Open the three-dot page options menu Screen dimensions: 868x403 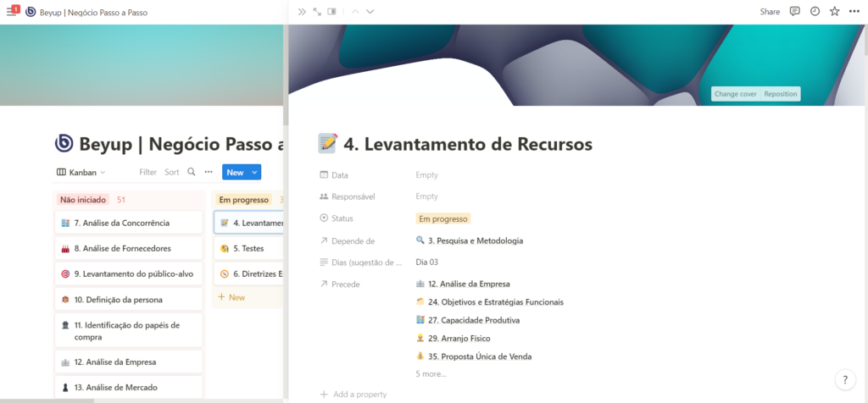pyautogui.click(x=854, y=12)
